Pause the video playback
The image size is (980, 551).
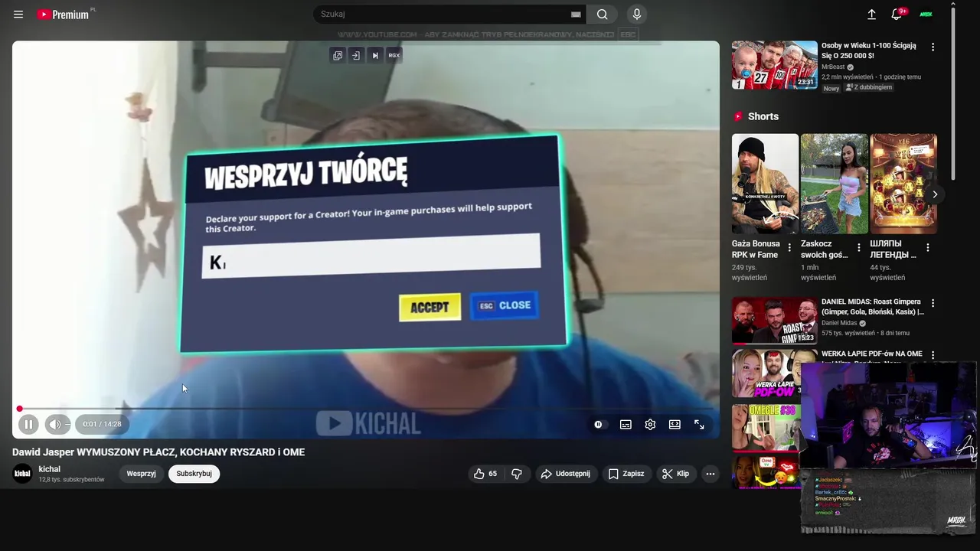click(x=28, y=424)
